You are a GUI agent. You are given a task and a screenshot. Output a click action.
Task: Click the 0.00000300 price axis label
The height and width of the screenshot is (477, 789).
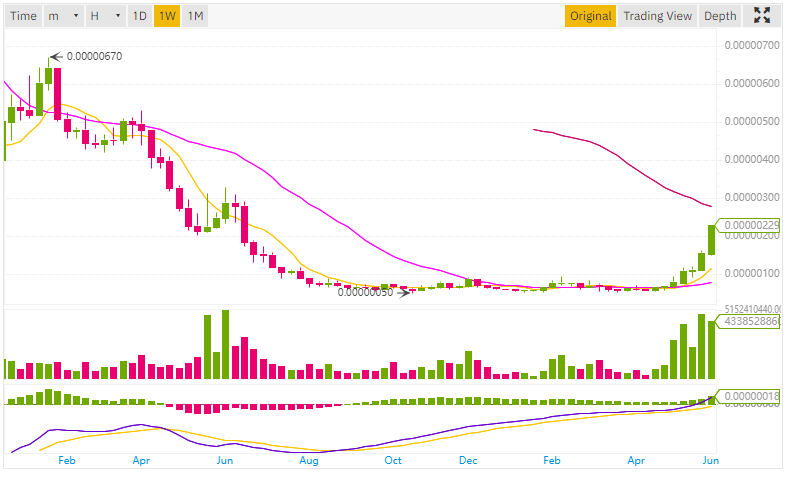click(752, 197)
